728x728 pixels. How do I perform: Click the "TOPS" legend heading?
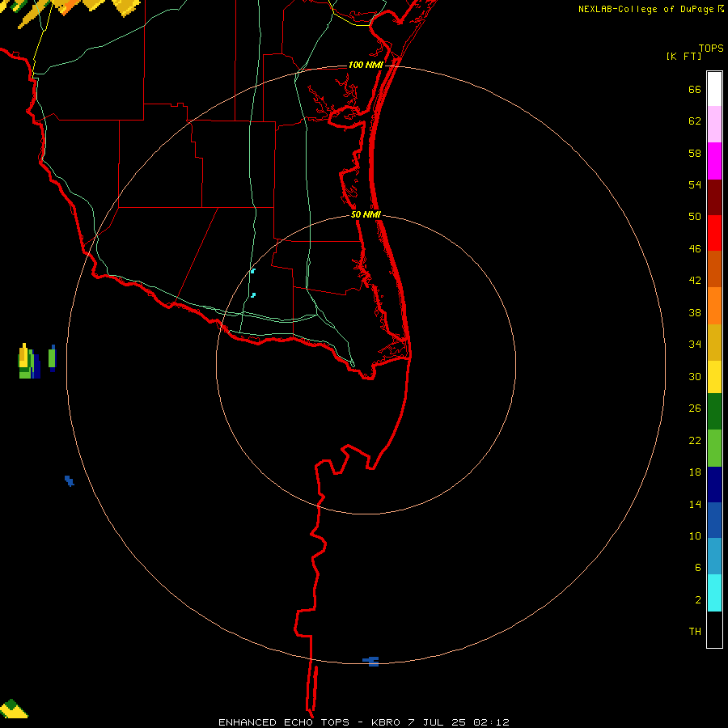point(711,48)
